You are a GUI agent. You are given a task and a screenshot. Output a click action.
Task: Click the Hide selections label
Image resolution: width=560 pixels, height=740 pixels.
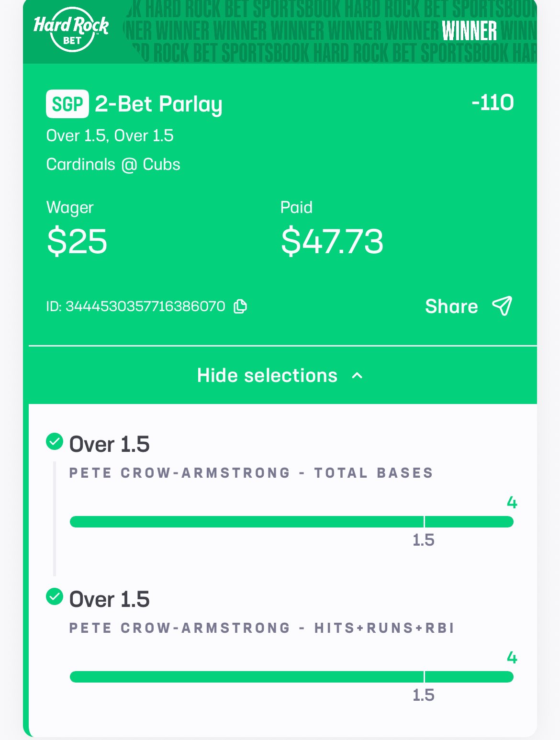click(267, 376)
